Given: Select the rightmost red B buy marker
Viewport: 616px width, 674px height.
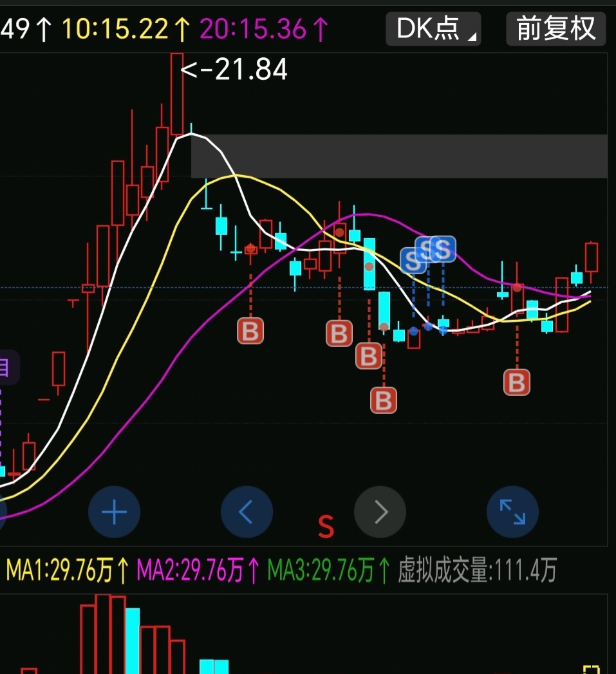Looking at the screenshot, I should point(517,382).
